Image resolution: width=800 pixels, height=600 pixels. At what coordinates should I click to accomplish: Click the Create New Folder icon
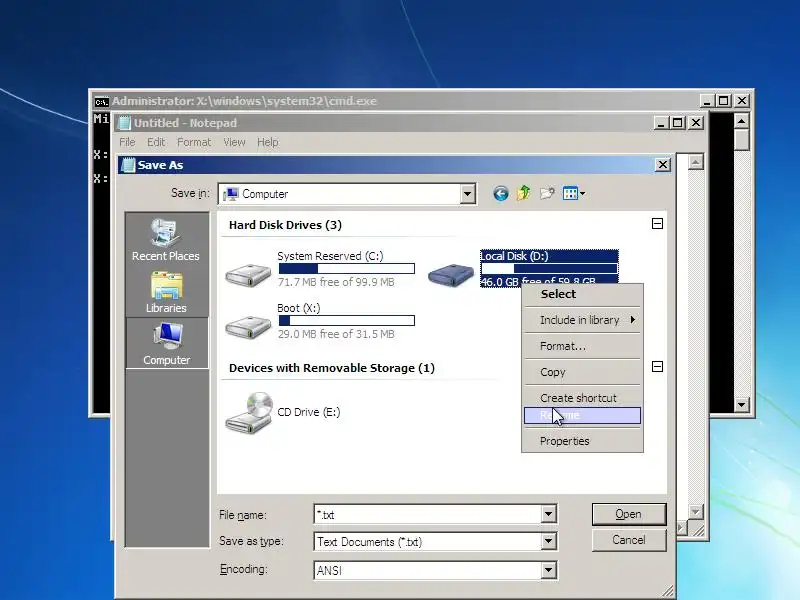pos(547,193)
